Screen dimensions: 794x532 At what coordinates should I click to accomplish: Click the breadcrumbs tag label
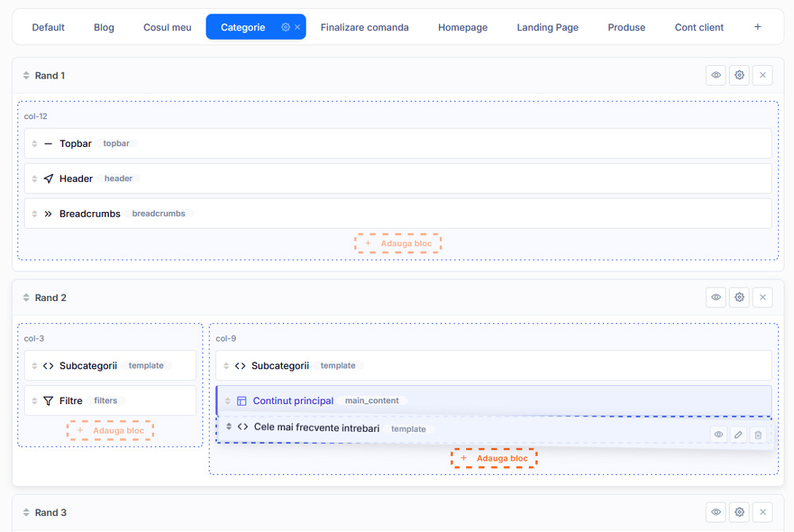[159, 214]
